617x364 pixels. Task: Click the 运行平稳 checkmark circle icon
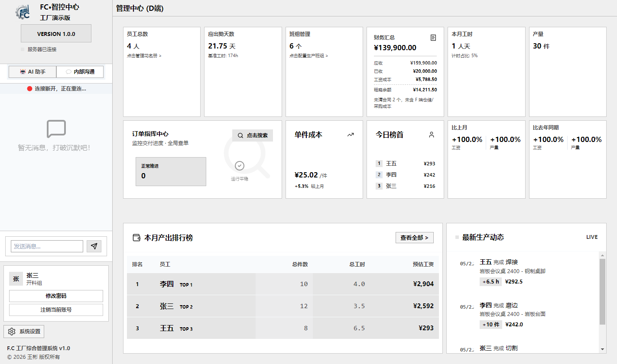click(240, 166)
